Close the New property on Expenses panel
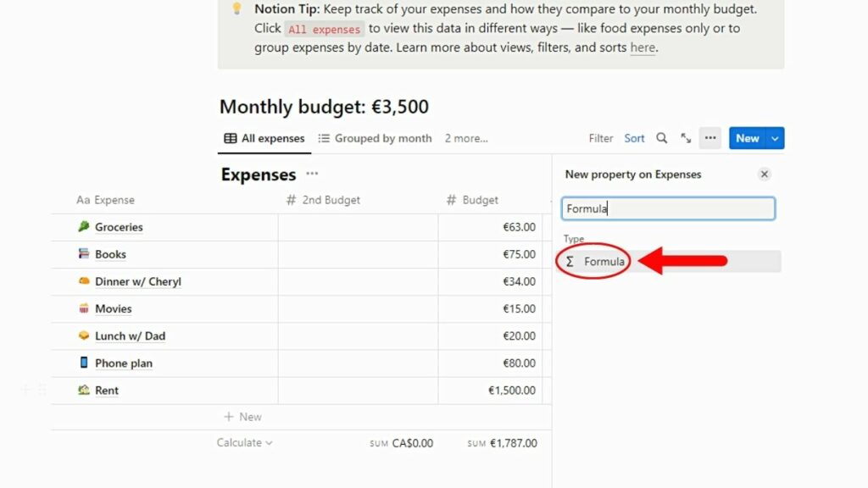868x488 pixels. coord(764,174)
